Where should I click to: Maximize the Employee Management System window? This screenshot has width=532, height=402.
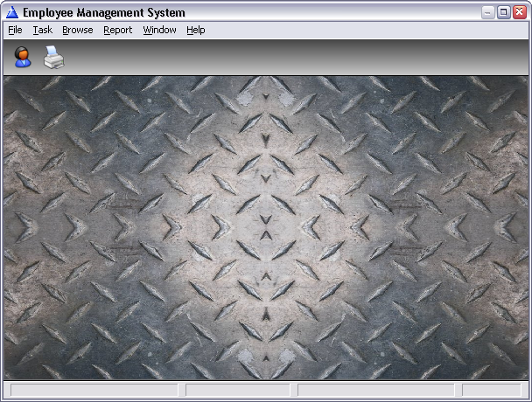click(x=504, y=12)
